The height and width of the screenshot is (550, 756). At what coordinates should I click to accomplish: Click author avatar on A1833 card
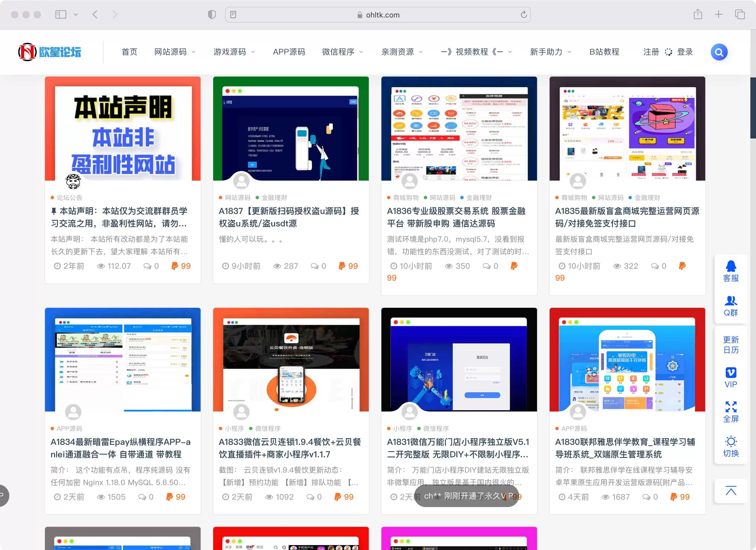[x=241, y=412]
